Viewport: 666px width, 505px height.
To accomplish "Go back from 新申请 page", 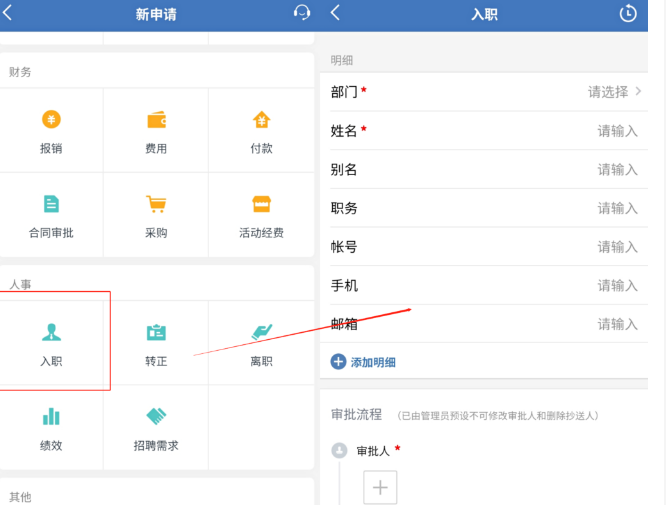I will pos(9,13).
